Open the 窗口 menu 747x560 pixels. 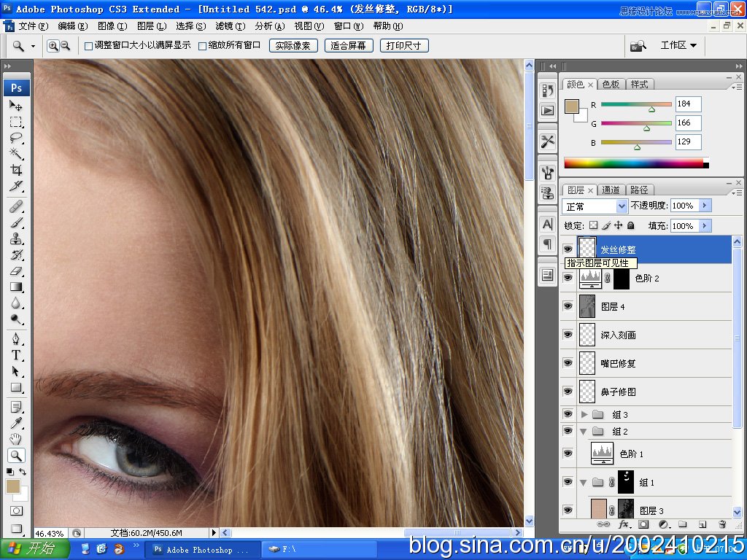pyautogui.click(x=349, y=26)
